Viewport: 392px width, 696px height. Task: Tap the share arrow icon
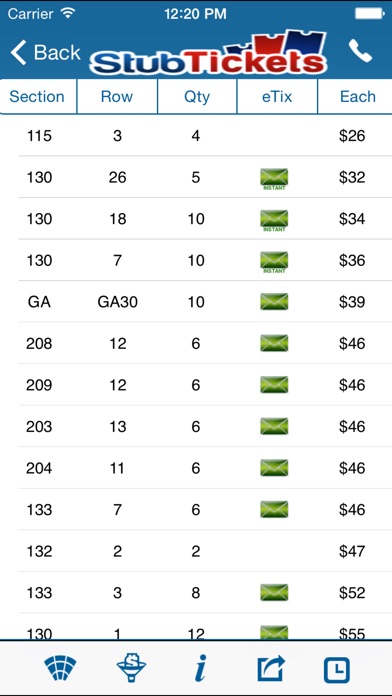(x=271, y=669)
